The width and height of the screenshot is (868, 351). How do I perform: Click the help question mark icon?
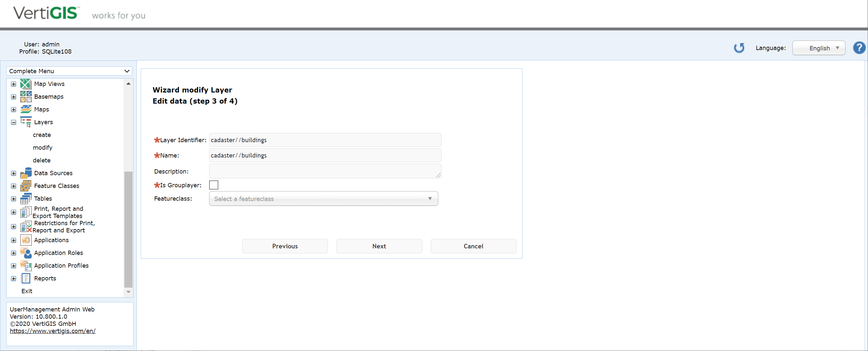pyautogui.click(x=859, y=47)
